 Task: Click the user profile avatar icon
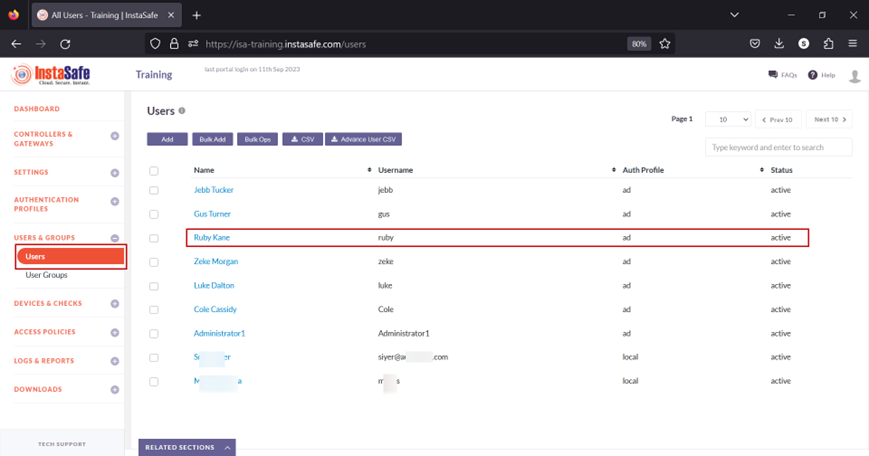coord(854,76)
